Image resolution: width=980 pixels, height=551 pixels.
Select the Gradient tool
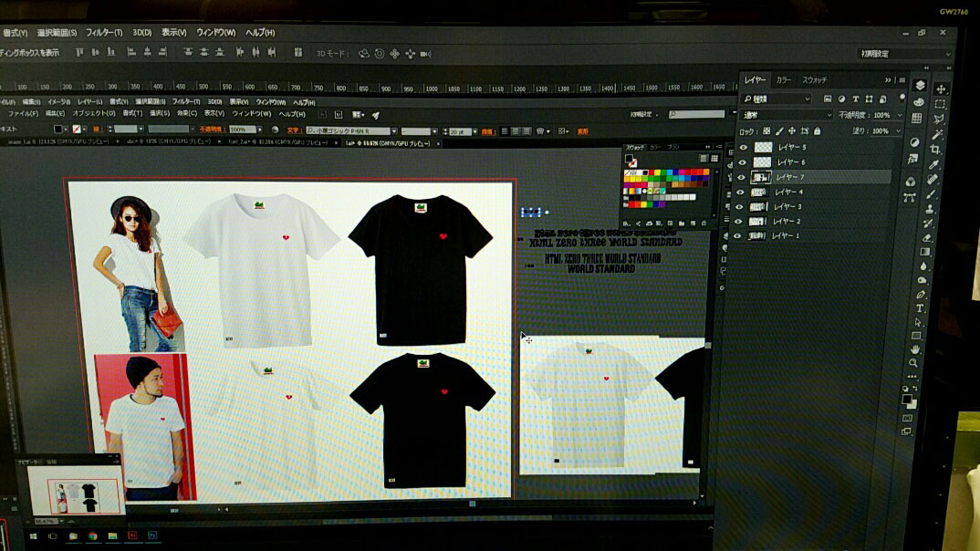(x=925, y=252)
